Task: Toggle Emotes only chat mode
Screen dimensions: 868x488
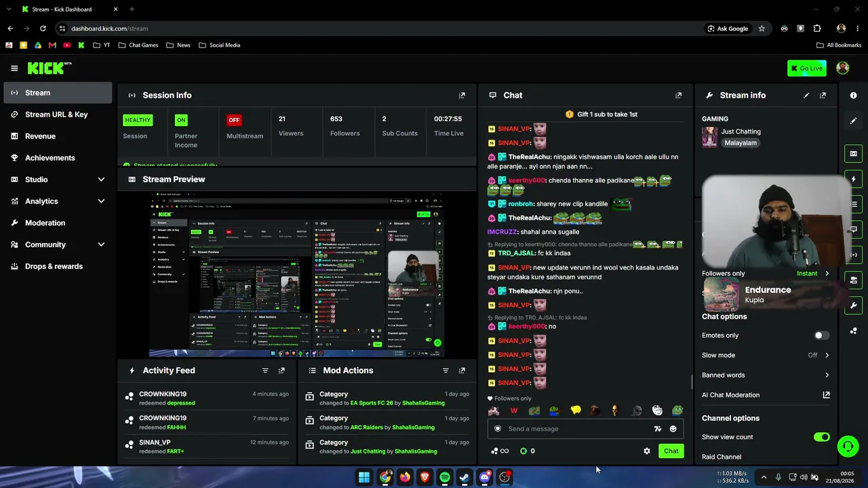Action: (x=821, y=335)
